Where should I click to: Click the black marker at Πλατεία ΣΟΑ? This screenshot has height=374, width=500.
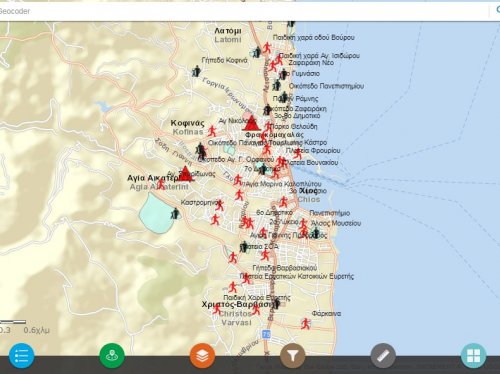coord(244,247)
